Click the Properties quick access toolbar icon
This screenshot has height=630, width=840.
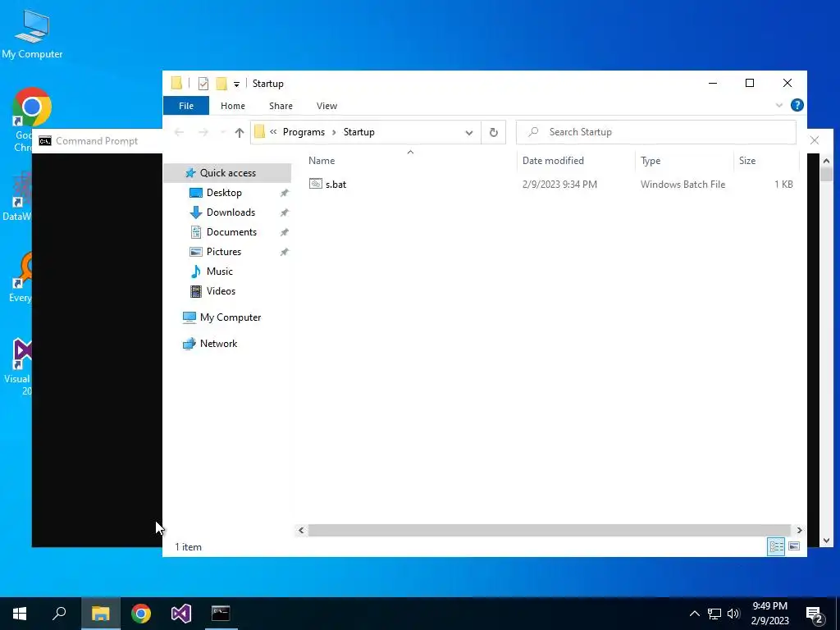point(203,84)
